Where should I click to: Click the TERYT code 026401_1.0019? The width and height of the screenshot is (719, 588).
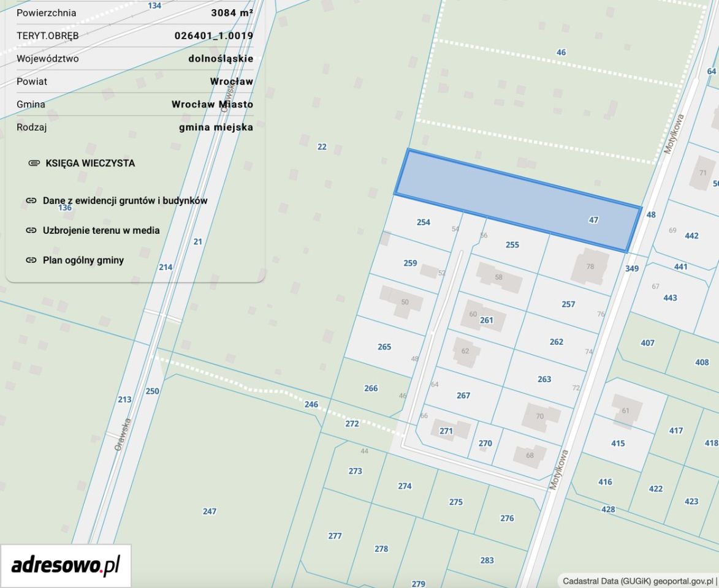click(214, 36)
